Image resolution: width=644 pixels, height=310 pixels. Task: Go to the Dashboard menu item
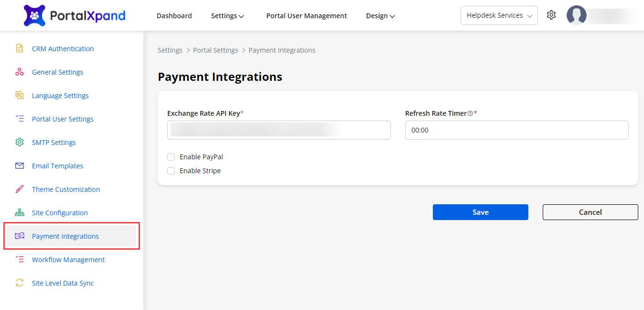[x=174, y=16]
